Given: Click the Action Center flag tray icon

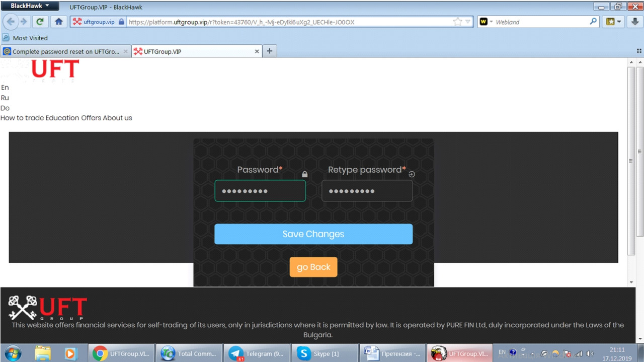Looking at the screenshot, I should [567, 353].
